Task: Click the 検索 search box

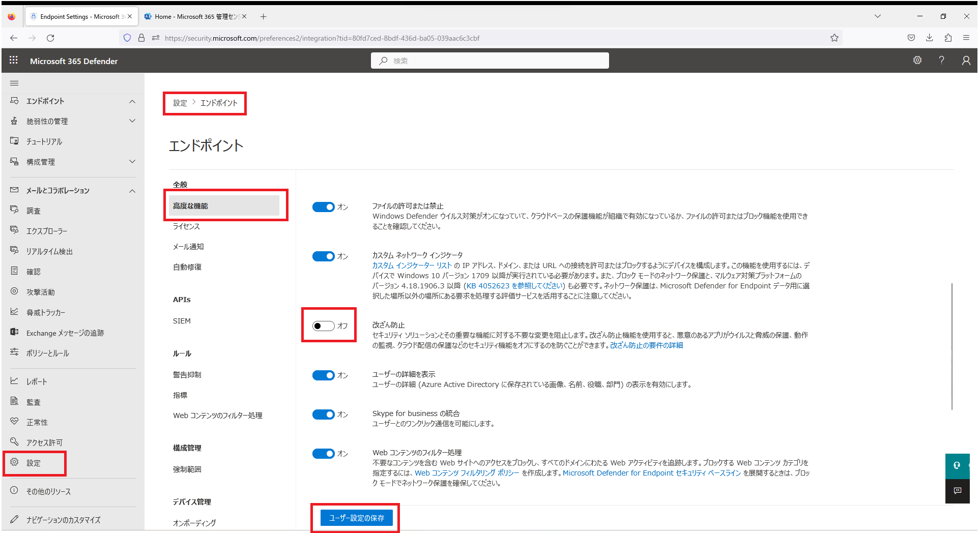Action: click(490, 61)
